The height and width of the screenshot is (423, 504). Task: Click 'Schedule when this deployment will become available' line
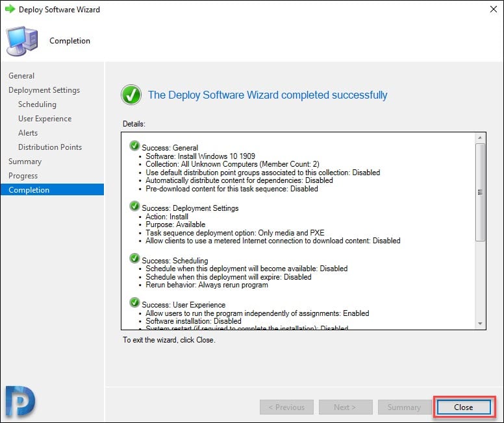click(247, 269)
